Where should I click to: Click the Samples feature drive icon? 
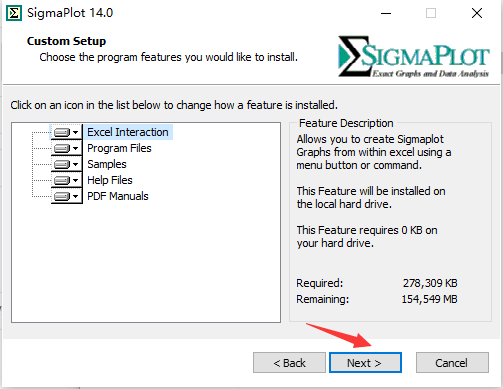62,164
